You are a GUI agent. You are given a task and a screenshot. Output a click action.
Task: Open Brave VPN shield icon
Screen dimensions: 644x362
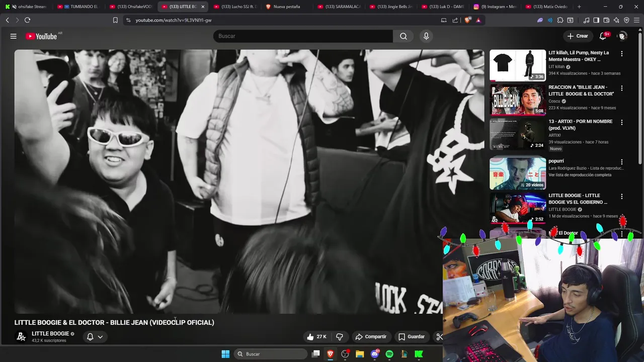point(626,20)
